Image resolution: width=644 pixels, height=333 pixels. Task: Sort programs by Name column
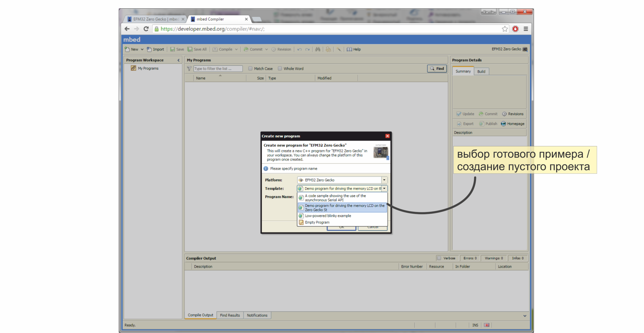point(220,78)
